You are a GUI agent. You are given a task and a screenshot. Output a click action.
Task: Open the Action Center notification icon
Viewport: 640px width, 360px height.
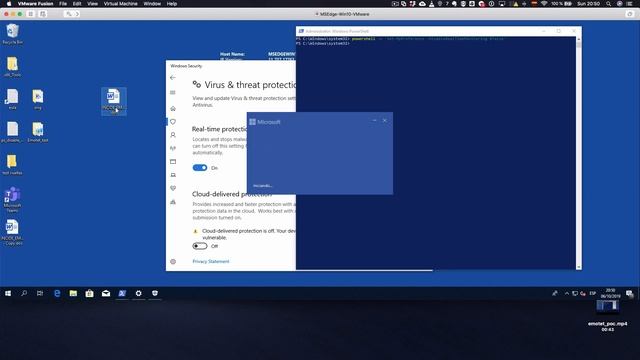click(629, 293)
